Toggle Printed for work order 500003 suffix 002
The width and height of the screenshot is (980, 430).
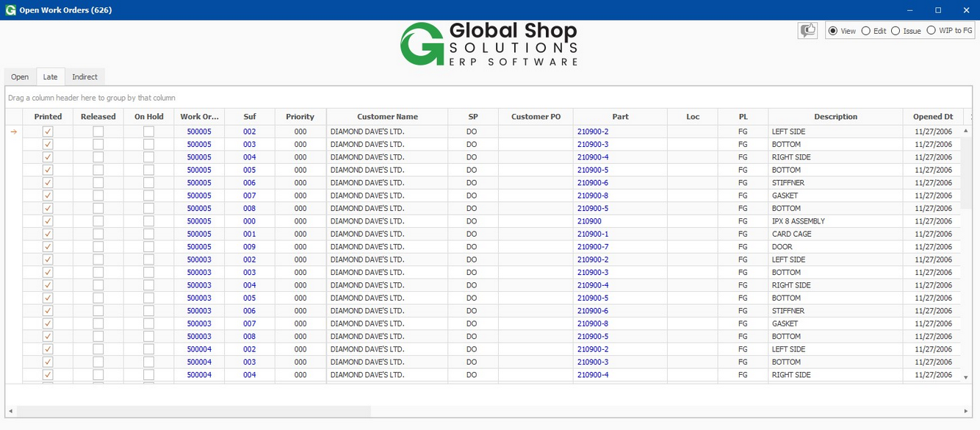[x=48, y=259]
